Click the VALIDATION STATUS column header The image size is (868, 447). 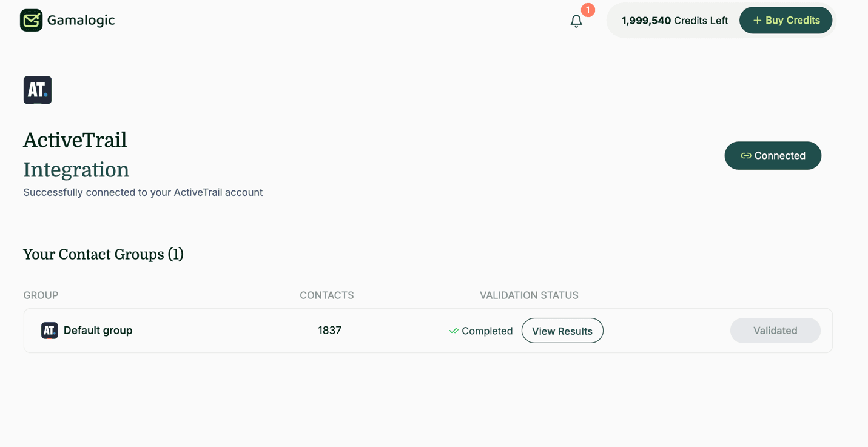pyautogui.click(x=528, y=295)
